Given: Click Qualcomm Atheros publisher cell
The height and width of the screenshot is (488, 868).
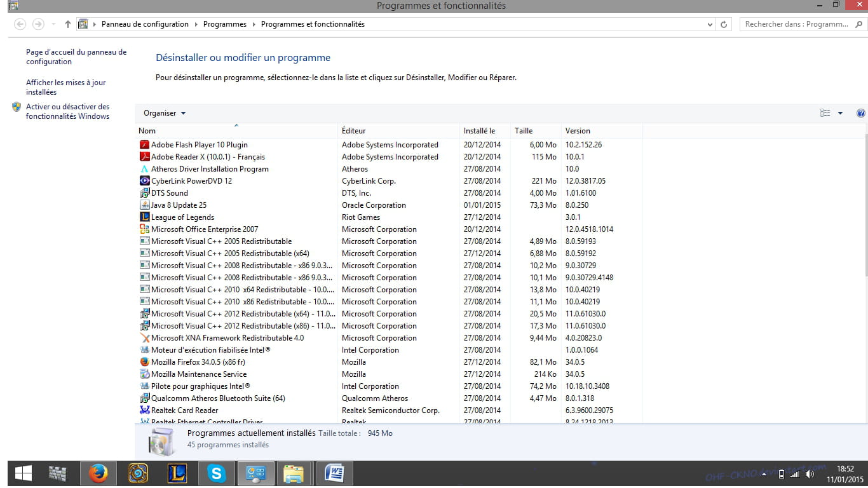Looking at the screenshot, I should click(375, 398).
